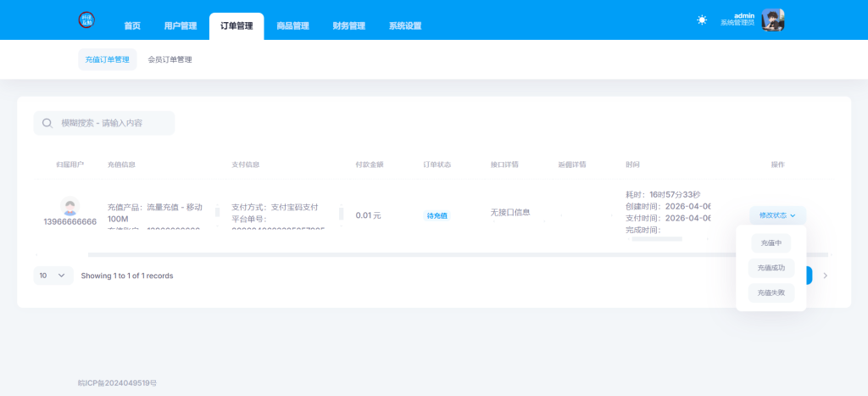The image size is (868, 396).
Task: Open the 首页 home tab
Action: pos(132,26)
